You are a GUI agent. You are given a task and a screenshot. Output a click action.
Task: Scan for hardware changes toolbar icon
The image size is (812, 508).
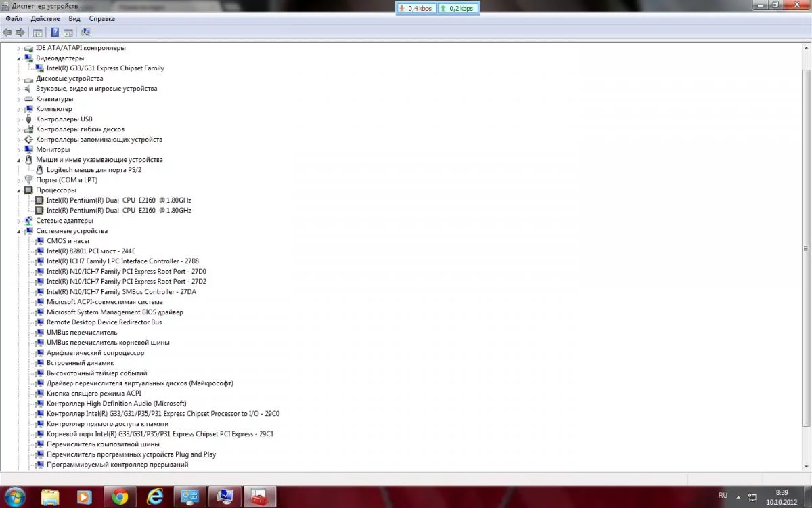click(x=85, y=33)
